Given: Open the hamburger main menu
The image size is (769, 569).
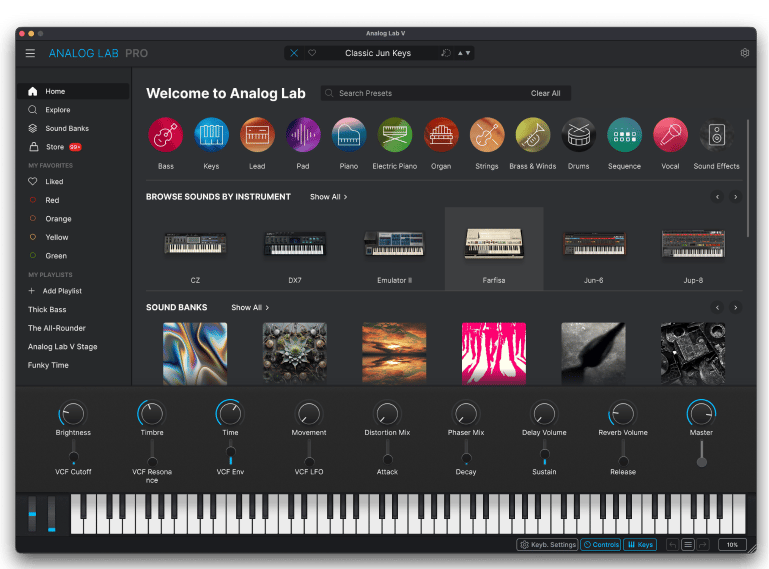Looking at the screenshot, I should (x=30, y=53).
